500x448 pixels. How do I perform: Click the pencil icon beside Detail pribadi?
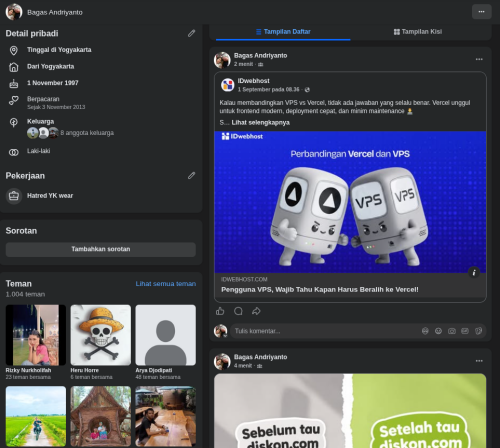click(191, 33)
